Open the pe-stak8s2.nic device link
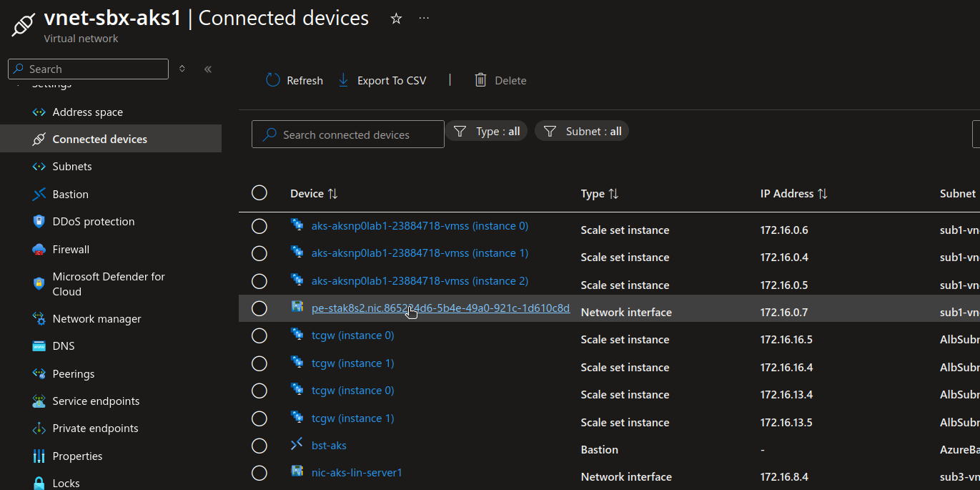980x490 pixels. tap(440, 308)
